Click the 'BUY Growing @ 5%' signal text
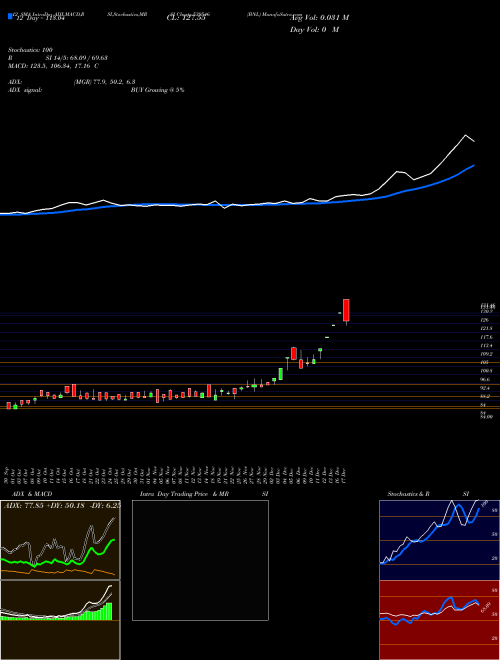Image resolution: width=500 pixels, height=660 pixels. point(157,90)
